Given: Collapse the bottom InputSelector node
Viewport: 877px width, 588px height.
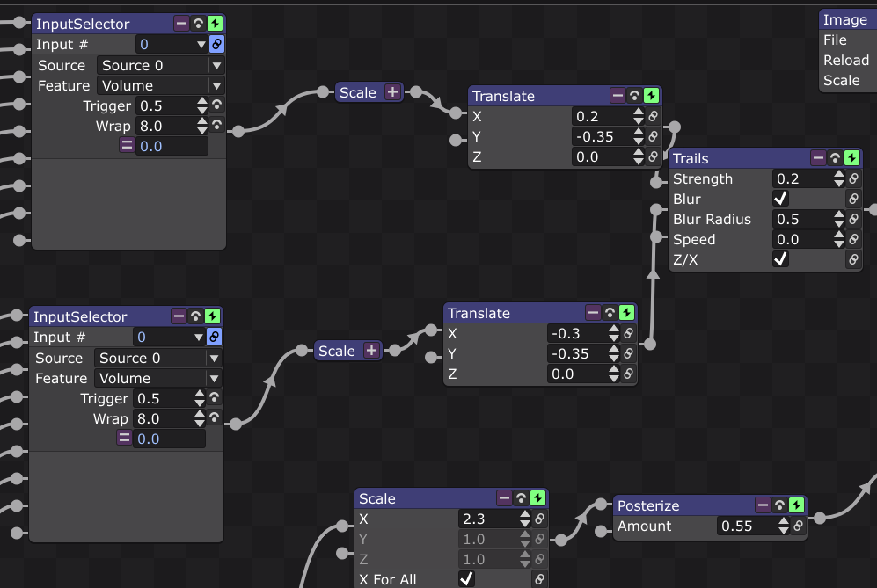Looking at the screenshot, I should point(179,316).
